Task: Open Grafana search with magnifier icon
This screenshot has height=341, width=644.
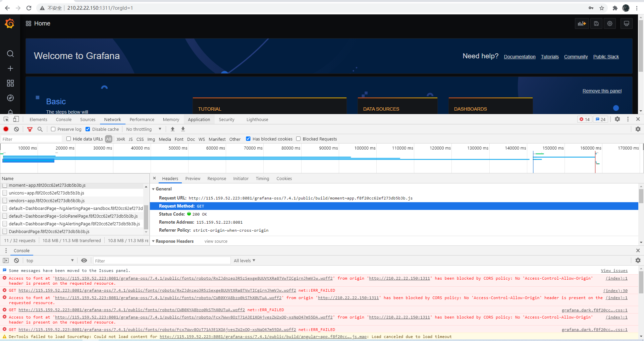Action: pos(10,54)
